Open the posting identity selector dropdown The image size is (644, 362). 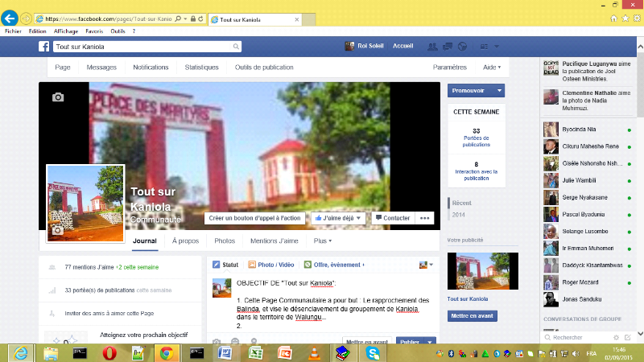426,265
